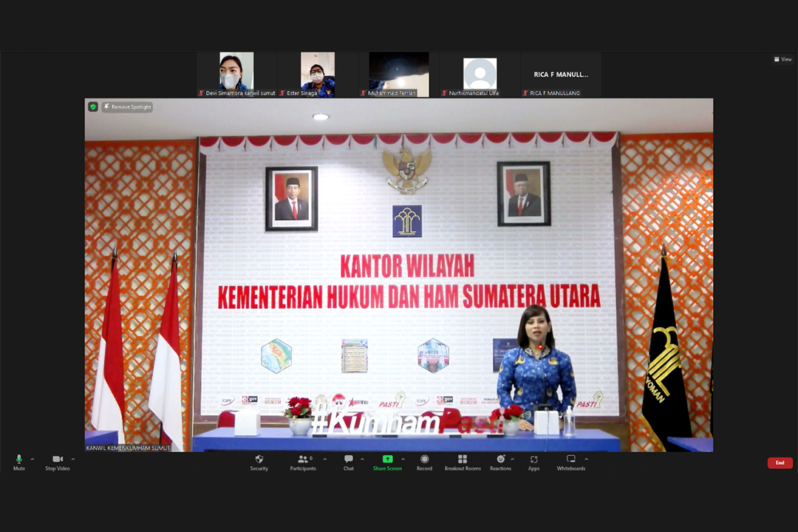Open Breakout Rooms
Screen dimensions: 798x532
[463, 460]
